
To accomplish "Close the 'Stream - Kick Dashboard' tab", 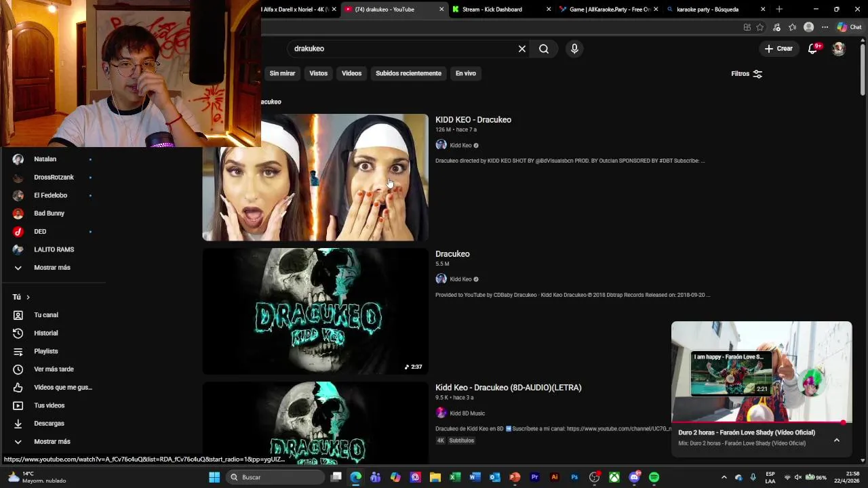I will pos(549,9).
